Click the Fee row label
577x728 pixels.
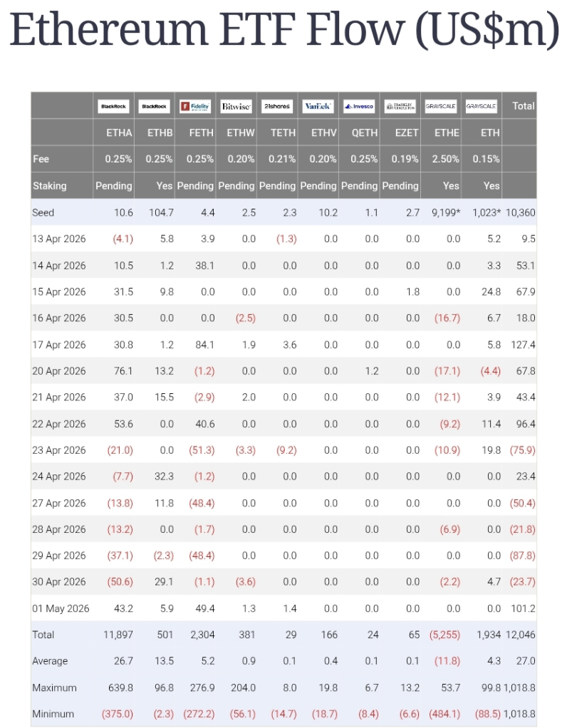tap(41, 159)
